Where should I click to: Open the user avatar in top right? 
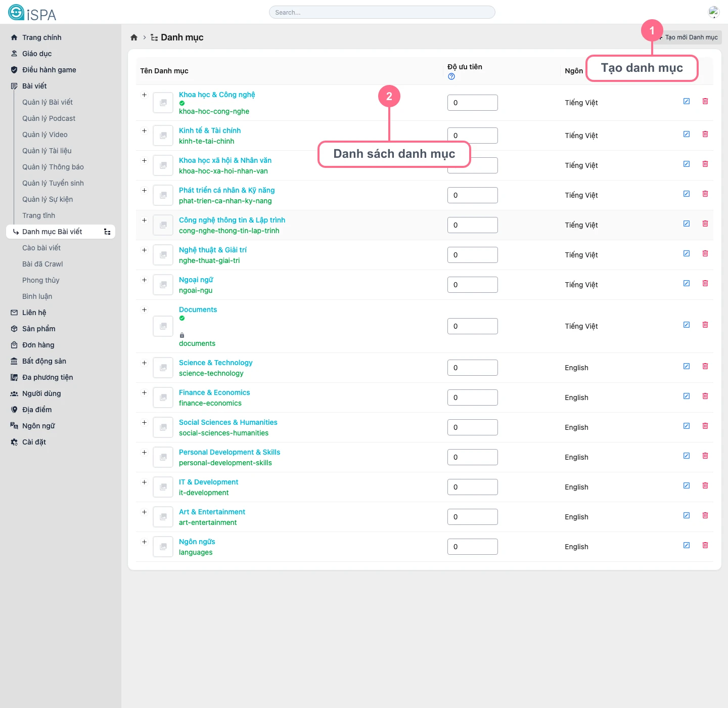tap(713, 12)
